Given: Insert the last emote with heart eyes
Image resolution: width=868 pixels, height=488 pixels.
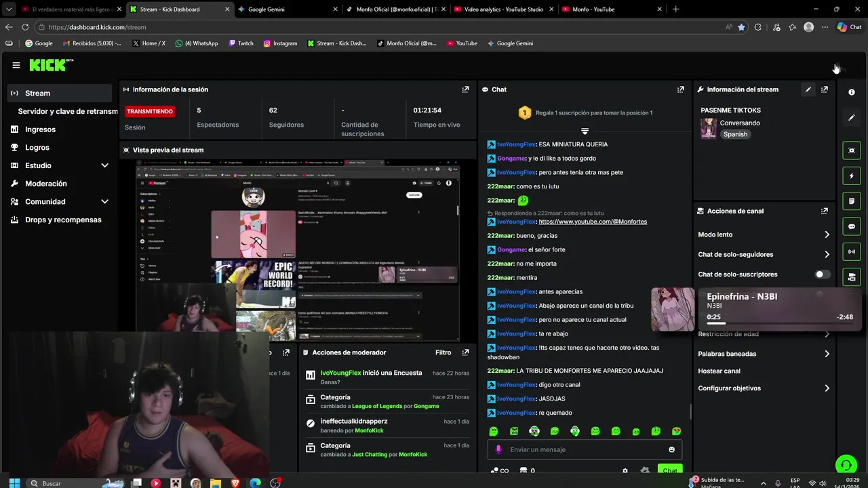Looking at the screenshot, I should pyautogui.click(x=676, y=431).
